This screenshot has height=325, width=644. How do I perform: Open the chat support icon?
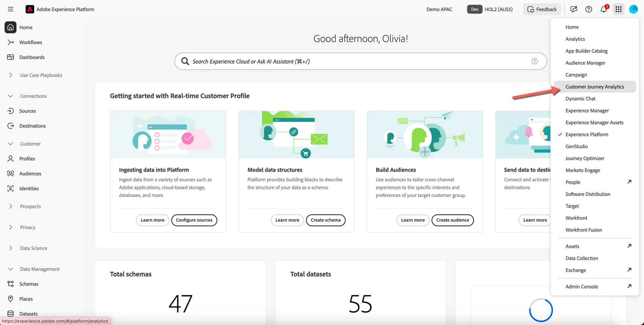click(x=574, y=9)
